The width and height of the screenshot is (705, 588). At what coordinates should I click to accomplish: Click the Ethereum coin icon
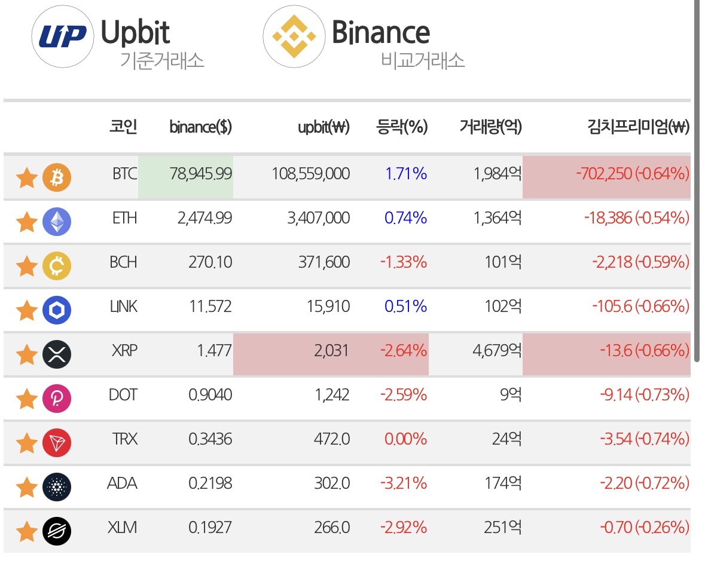coord(57,222)
